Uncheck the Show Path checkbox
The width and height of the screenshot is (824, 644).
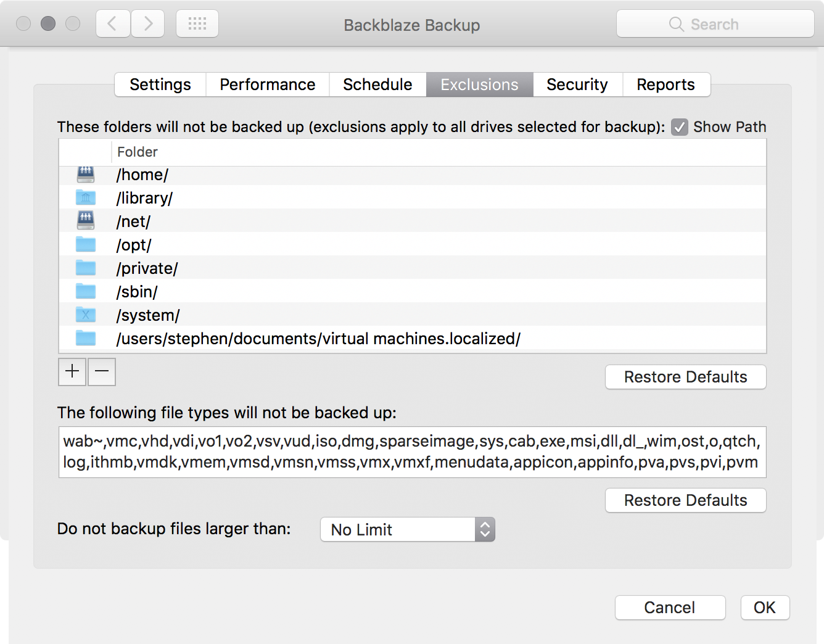[x=680, y=127]
